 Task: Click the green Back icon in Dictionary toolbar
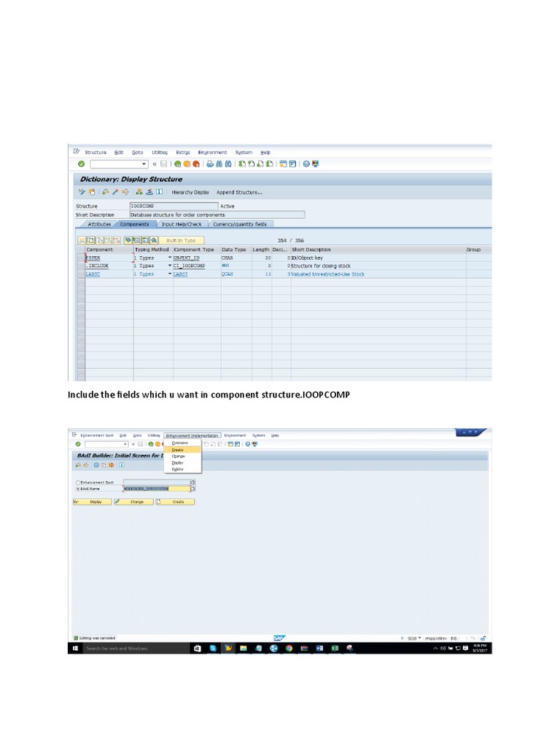coord(178,164)
